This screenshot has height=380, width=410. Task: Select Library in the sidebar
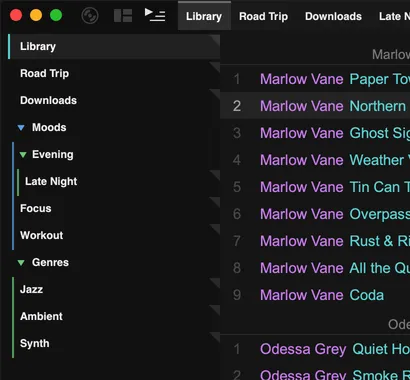[x=114, y=47]
